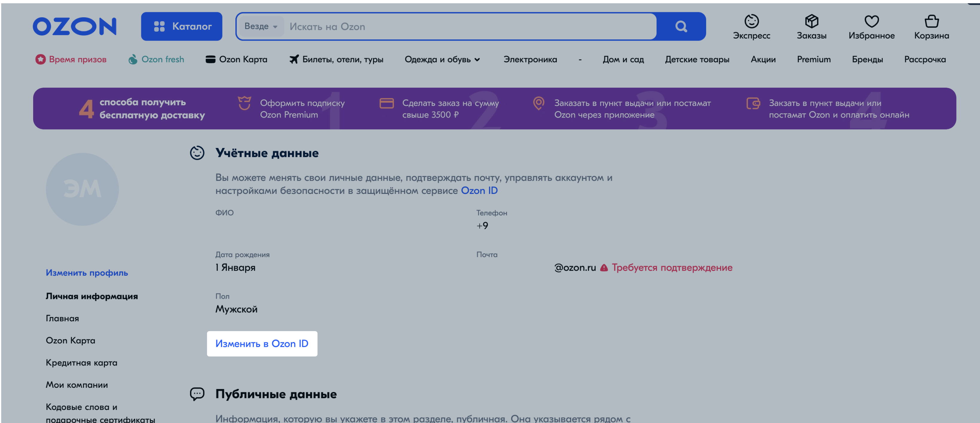Select the Экспресс smiley icon
980x423 pixels.
pos(752,22)
